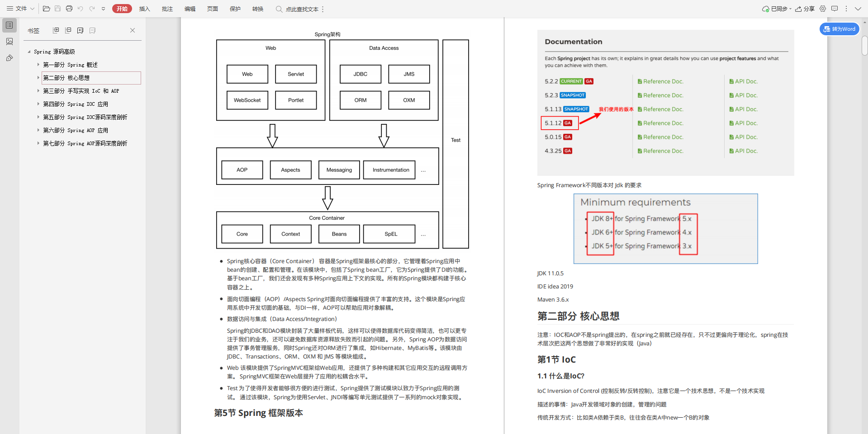
Task: Expand the 第一部分 Spring 概述 bookmark
Action: tap(38, 65)
